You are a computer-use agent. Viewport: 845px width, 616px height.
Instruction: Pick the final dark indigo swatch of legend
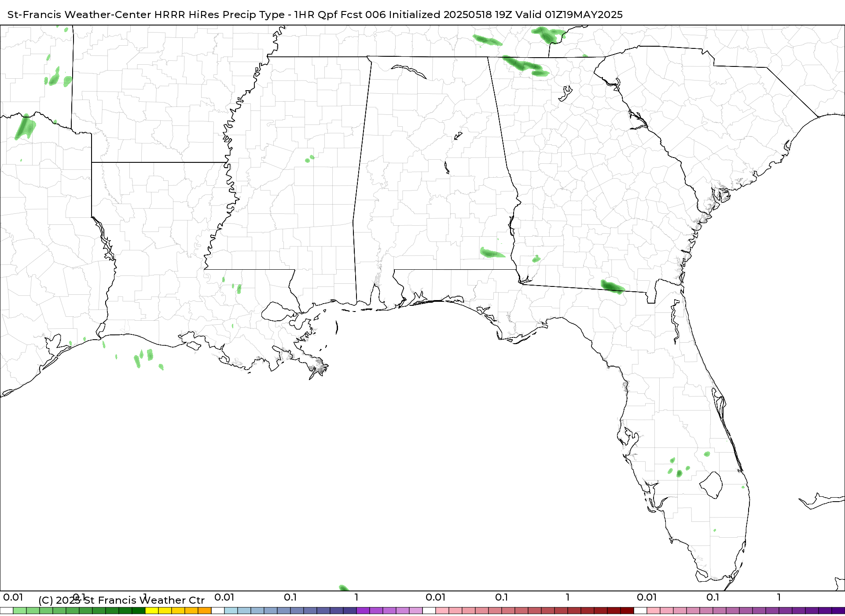[838, 611]
